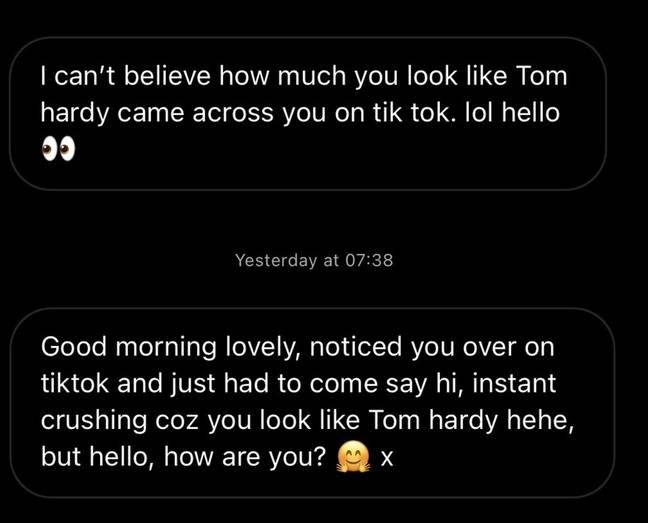
Task: Click 'how are you?' in second message
Action: tap(245, 457)
